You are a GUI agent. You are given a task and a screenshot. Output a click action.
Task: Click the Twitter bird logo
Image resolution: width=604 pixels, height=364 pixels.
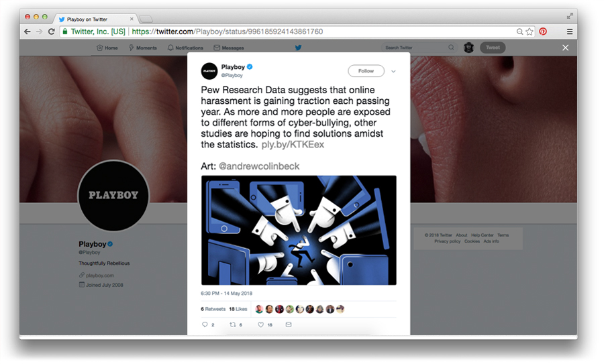pos(298,48)
